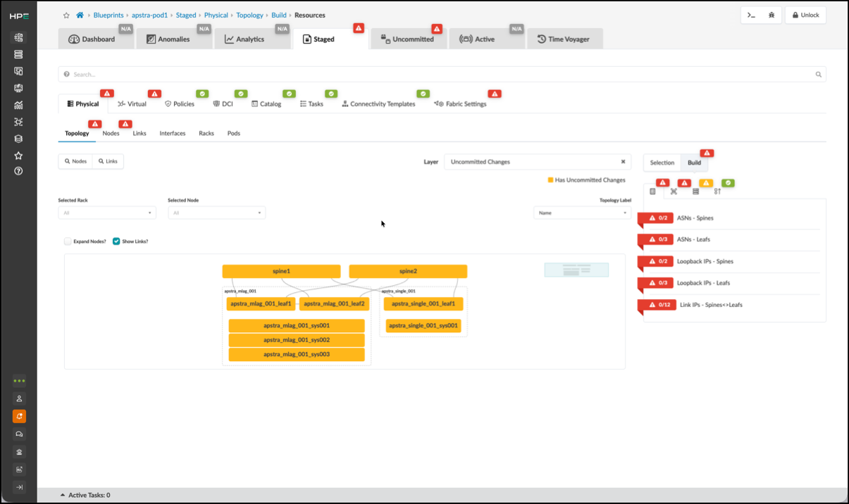The width and height of the screenshot is (849, 504).
Task: Expand the sidebar with the arrow icon
Action: coord(19,487)
